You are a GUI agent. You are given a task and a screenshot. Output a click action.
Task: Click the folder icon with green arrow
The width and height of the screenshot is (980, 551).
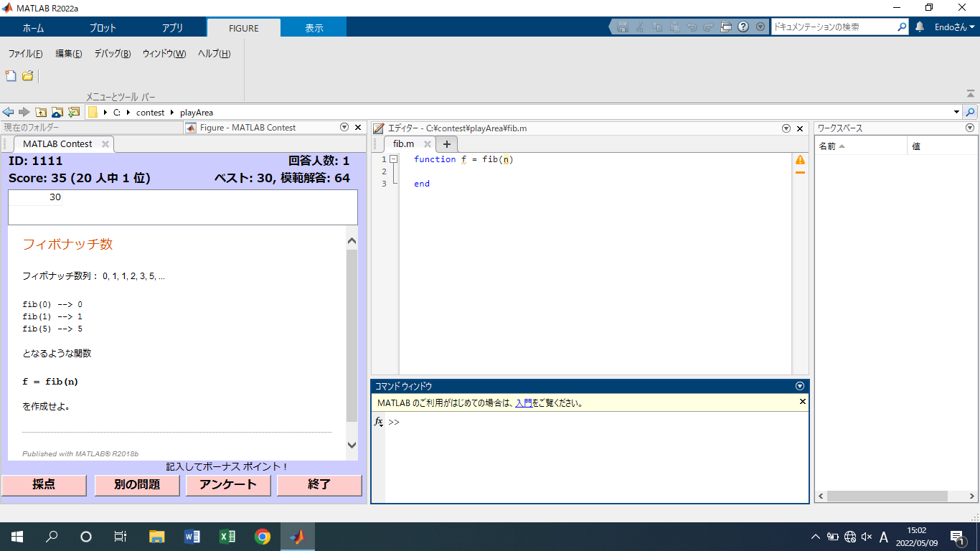pos(74,112)
